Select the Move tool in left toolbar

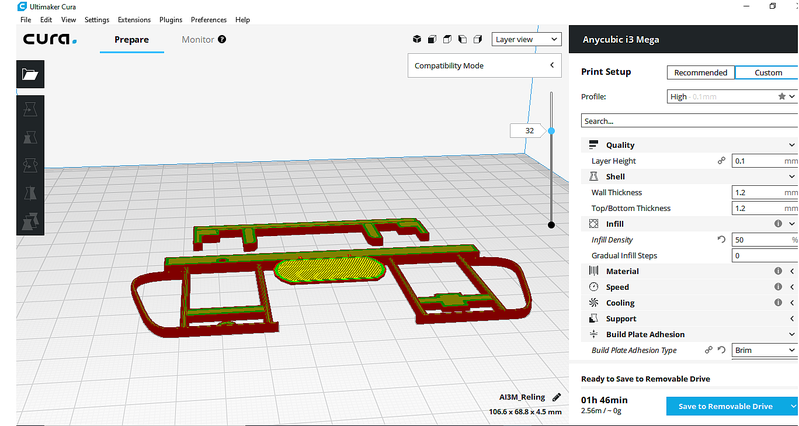pos(30,110)
